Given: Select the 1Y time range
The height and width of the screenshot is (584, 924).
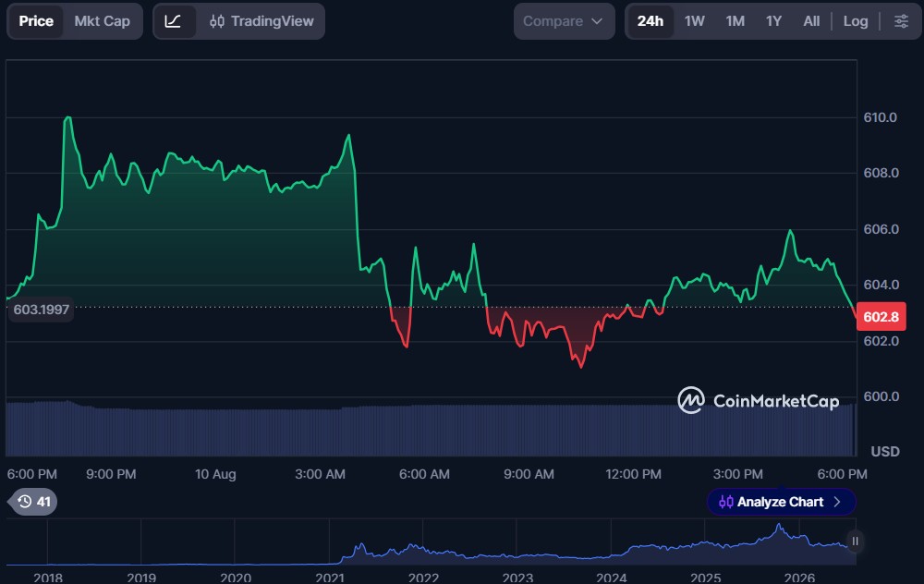Looking at the screenshot, I should coord(773,21).
